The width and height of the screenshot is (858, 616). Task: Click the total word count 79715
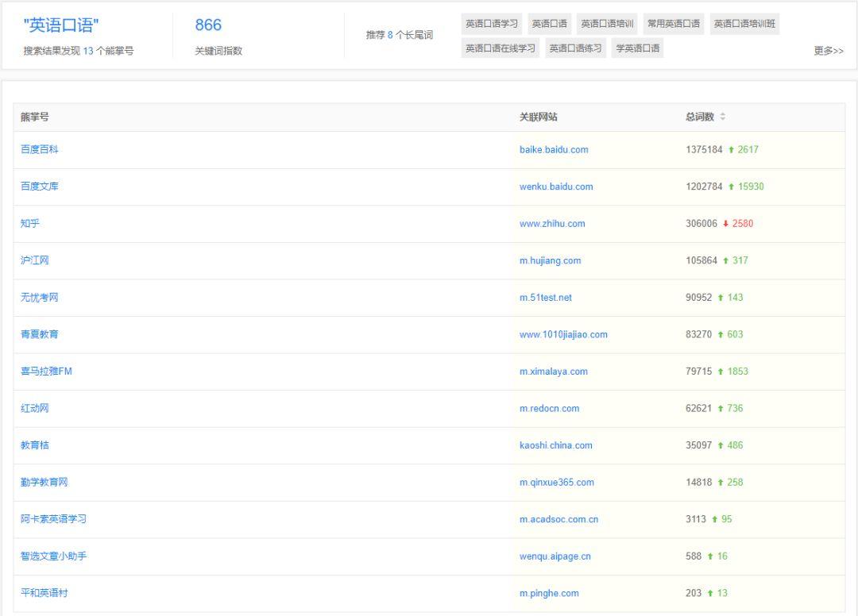[x=699, y=372]
